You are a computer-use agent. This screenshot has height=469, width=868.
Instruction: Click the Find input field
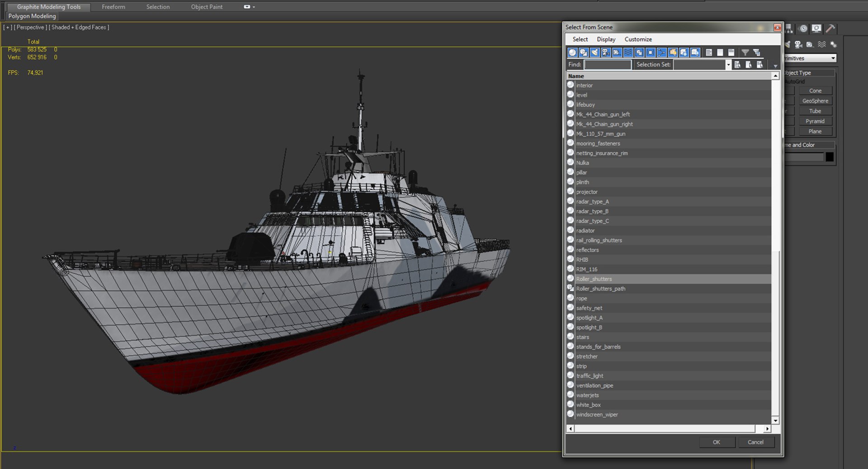(607, 65)
